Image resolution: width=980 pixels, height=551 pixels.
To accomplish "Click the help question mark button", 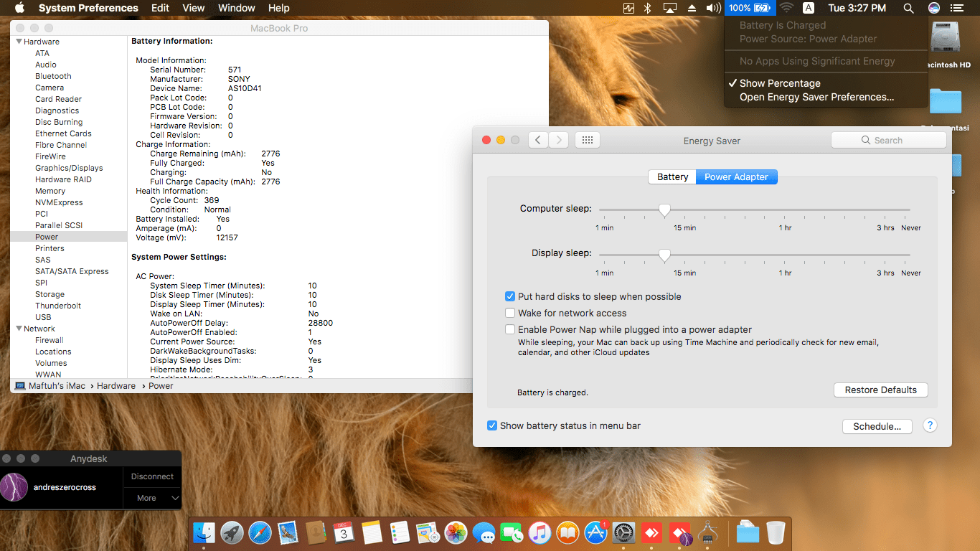I will tap(929, 425).
